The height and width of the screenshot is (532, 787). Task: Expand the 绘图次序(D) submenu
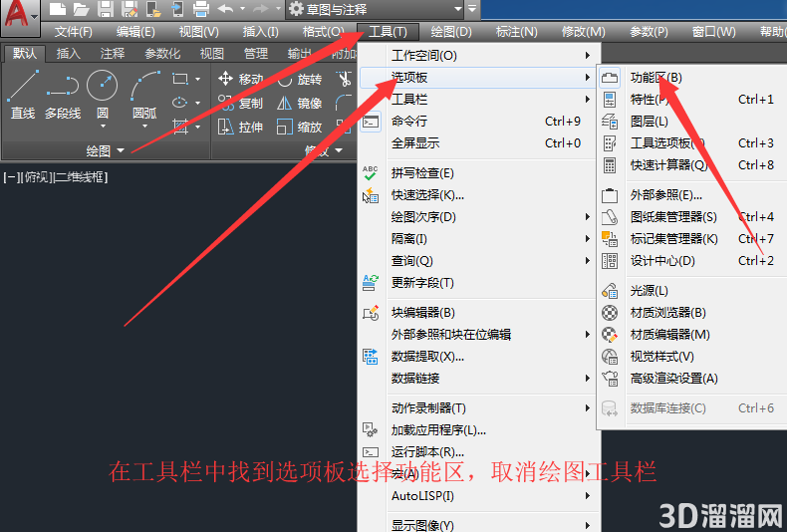click(x=478, y=217)
